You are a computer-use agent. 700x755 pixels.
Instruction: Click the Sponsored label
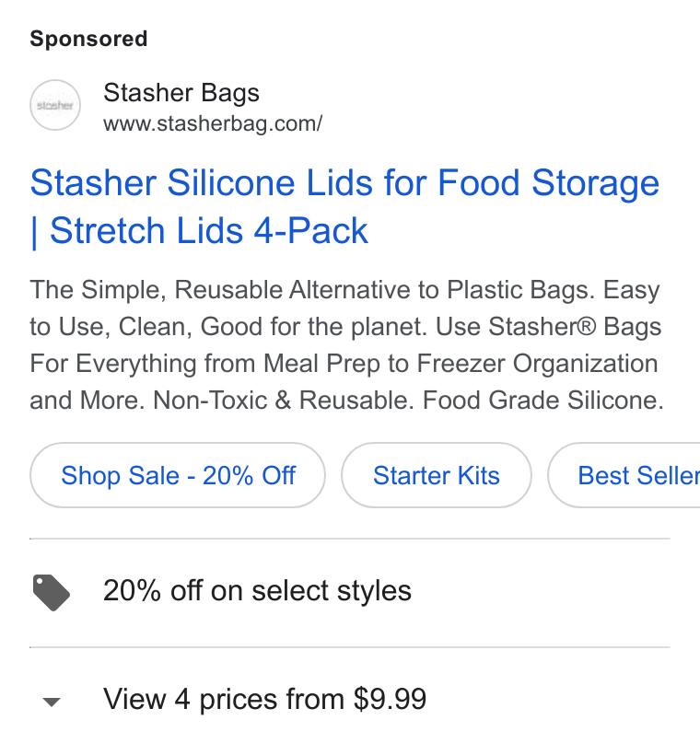[88, 39]
